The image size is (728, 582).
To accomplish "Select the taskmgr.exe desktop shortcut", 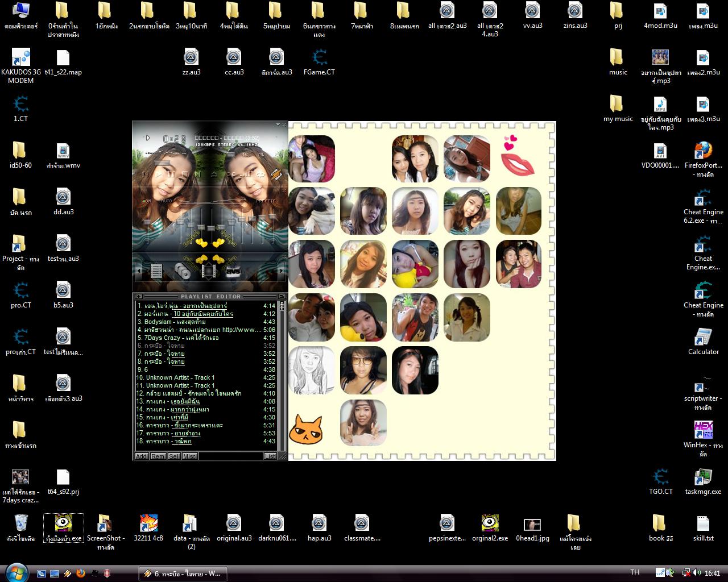I will pyautogui.click(x=703, y=481).
